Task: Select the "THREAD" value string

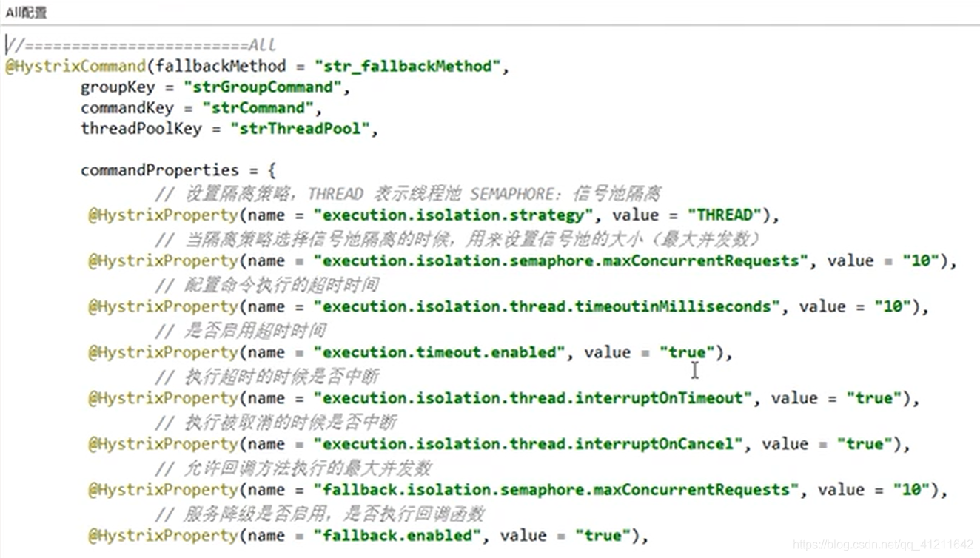Action: pos(725,215)
